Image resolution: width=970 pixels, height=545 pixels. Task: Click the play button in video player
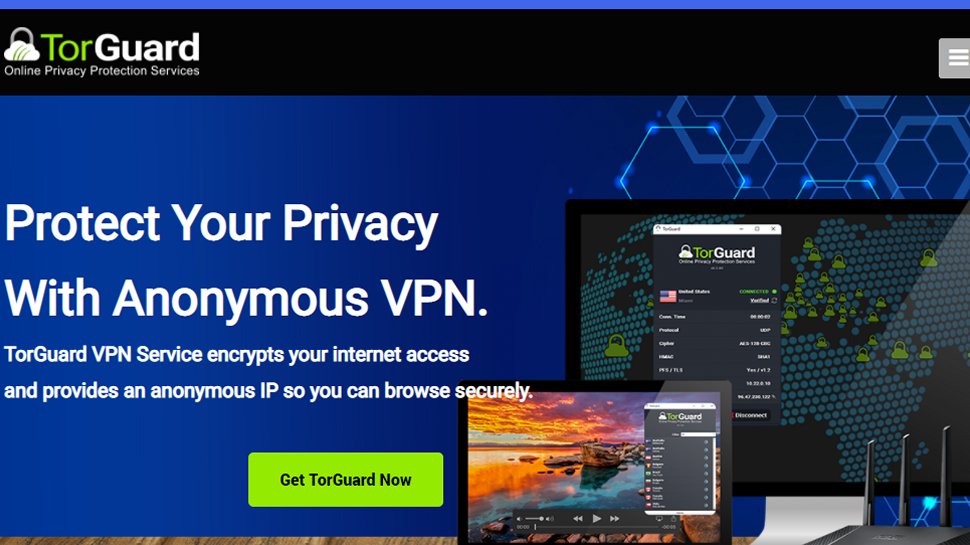tap(596, 518)
